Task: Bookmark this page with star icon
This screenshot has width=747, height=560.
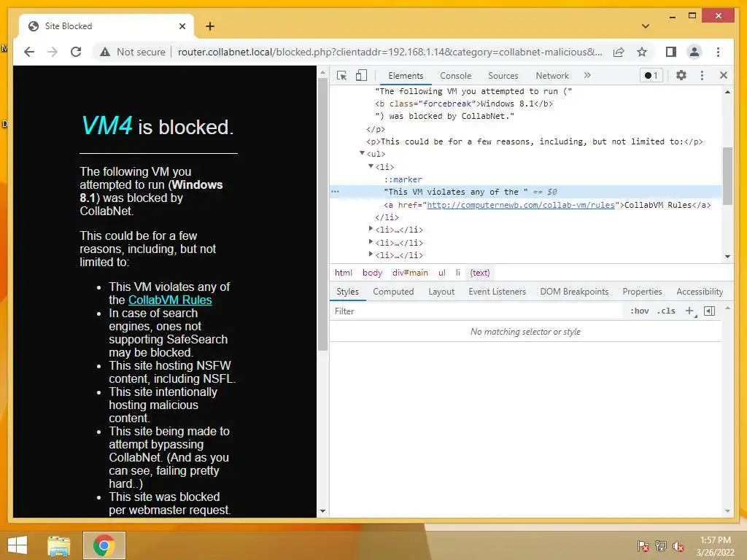Action: click(x=642, y=52)
